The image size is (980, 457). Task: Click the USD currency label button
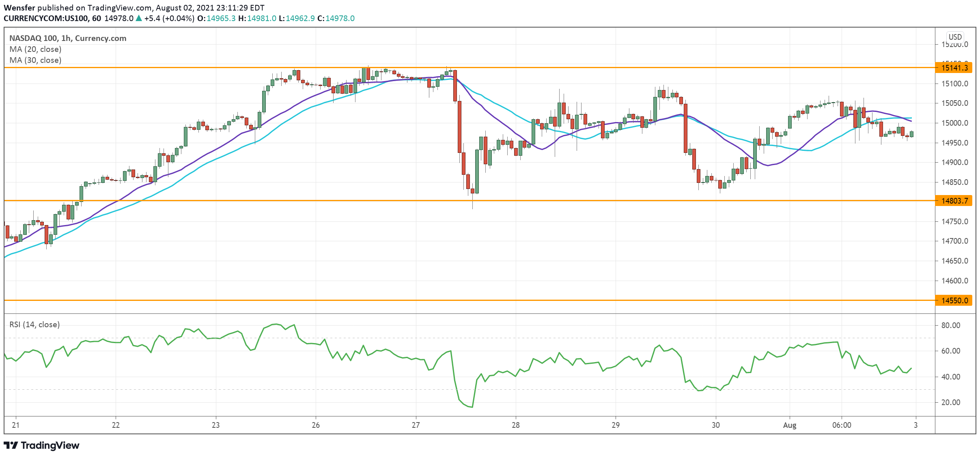955,37
